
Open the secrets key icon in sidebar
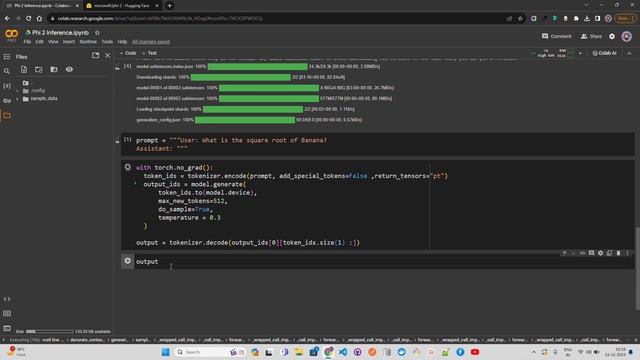click(x=7, y=100)
